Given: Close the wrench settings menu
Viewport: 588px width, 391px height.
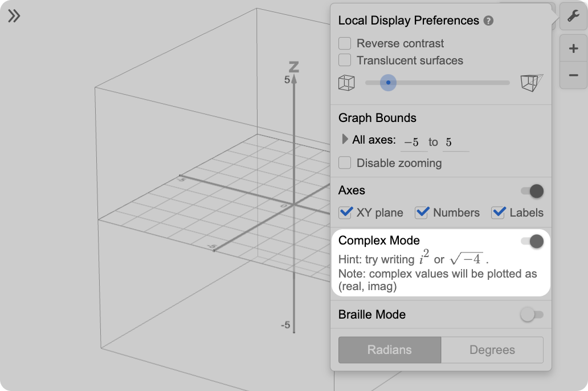Looking at the screenshot, I should 573,17.
